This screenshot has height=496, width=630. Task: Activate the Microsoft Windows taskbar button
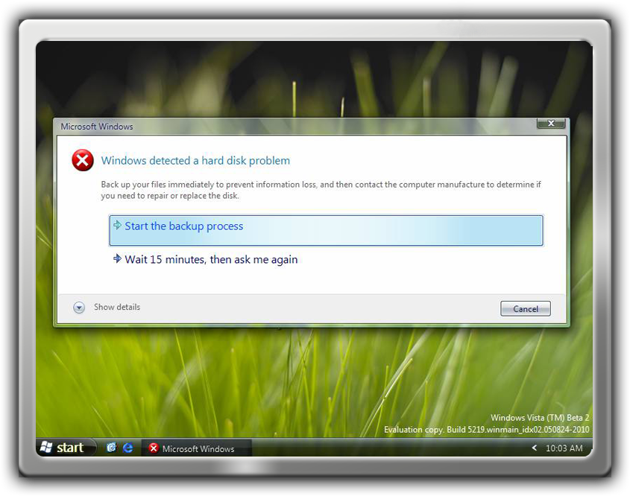(x=196, y=448)
